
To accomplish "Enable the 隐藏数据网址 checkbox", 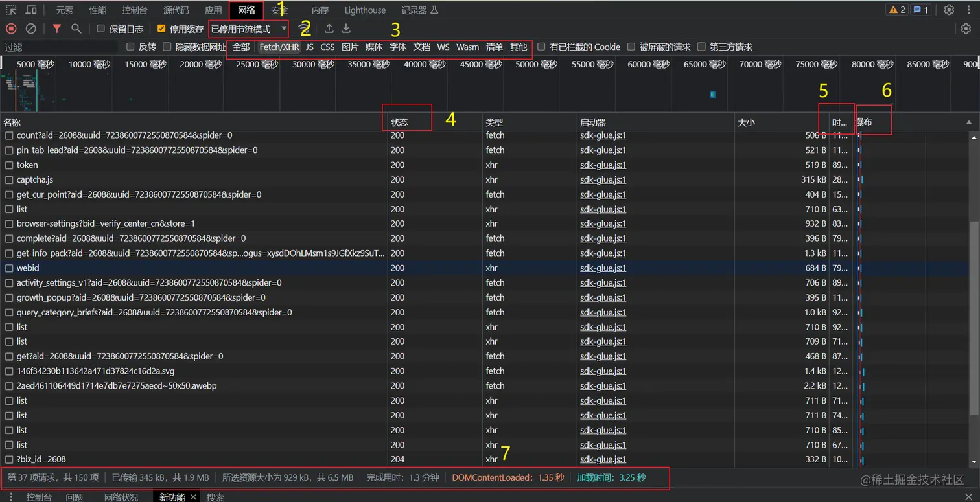I will click(167, 47).
